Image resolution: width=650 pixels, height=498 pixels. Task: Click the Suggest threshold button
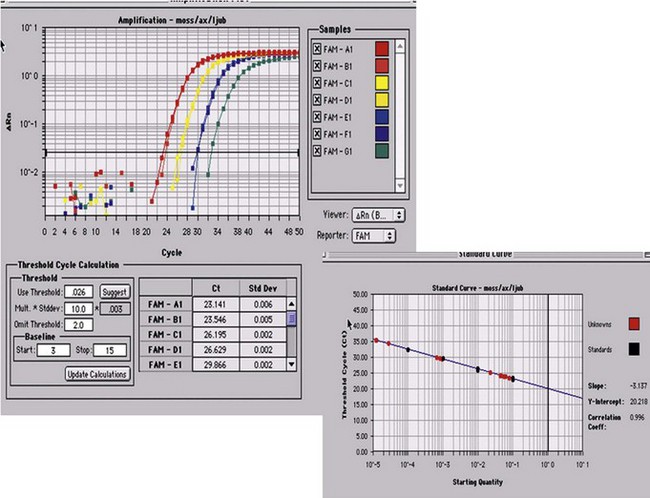pyautogui.click(x=115, y=291)
